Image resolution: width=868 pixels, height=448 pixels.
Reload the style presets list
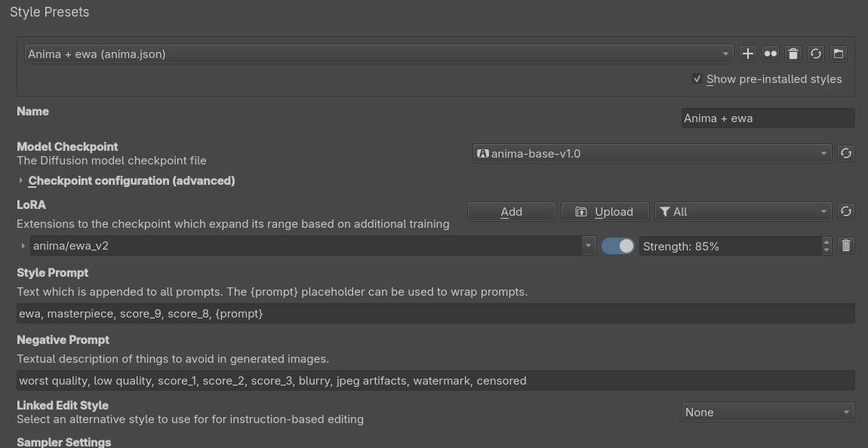pyautogui.click(x=815, y=54)
